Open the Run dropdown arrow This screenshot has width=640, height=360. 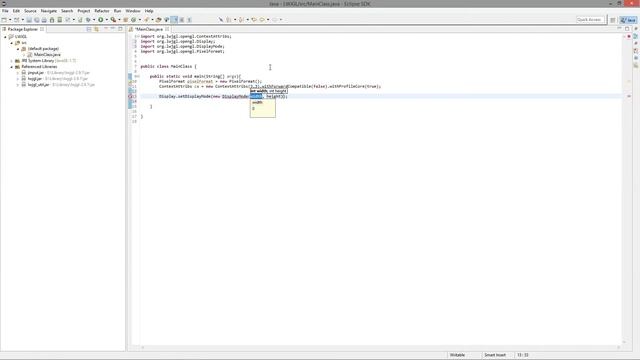[x=107, y=20]
